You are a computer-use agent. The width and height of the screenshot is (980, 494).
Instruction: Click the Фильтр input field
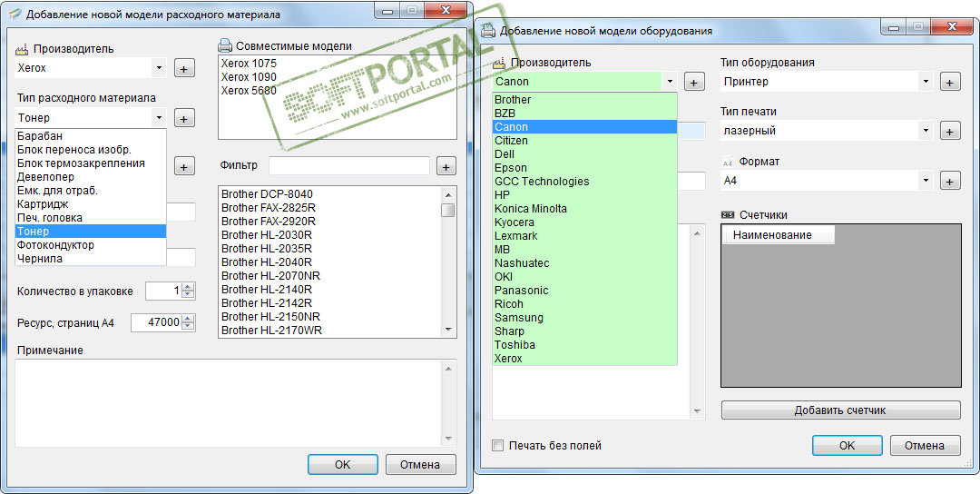(x=348, y=166)
